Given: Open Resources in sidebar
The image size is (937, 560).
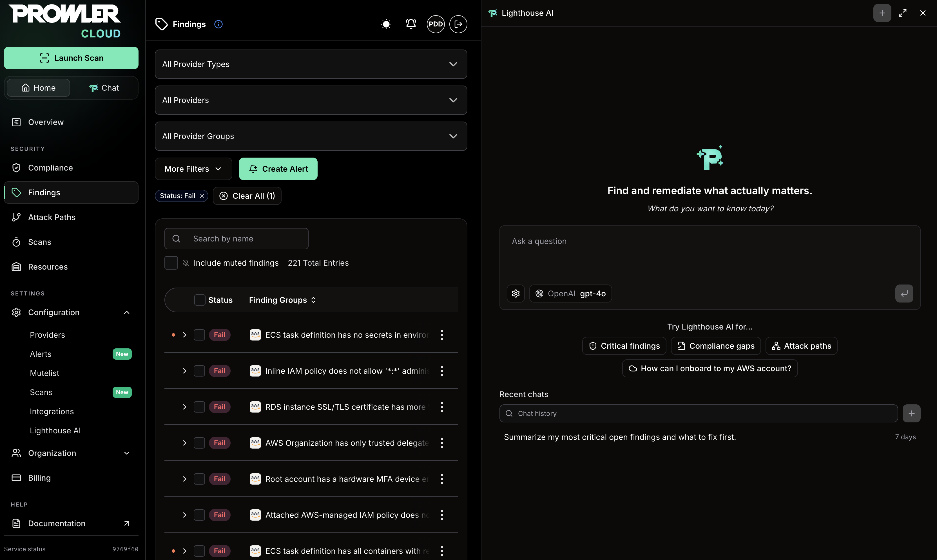Looking at the screenshot, I should tap(71, 267).
